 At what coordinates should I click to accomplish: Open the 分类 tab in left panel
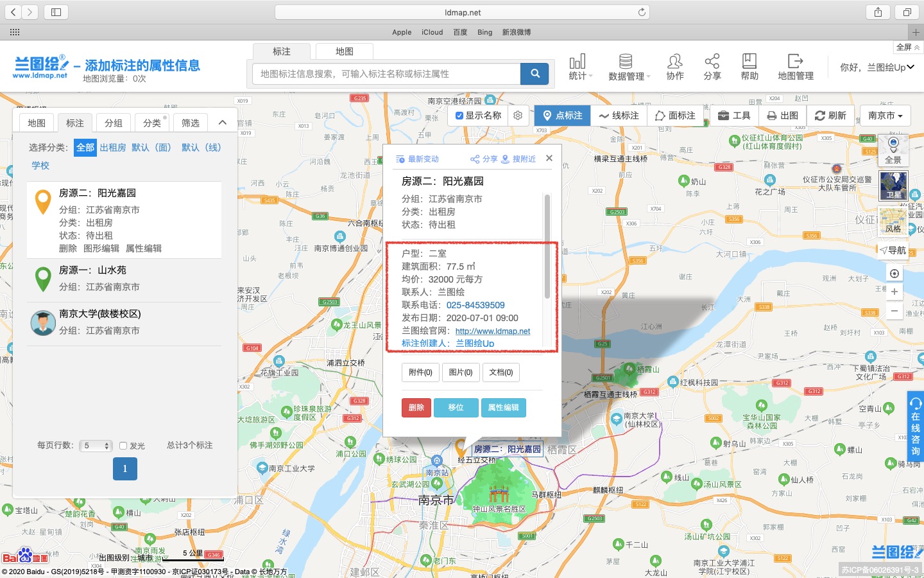tap(152, 123)
